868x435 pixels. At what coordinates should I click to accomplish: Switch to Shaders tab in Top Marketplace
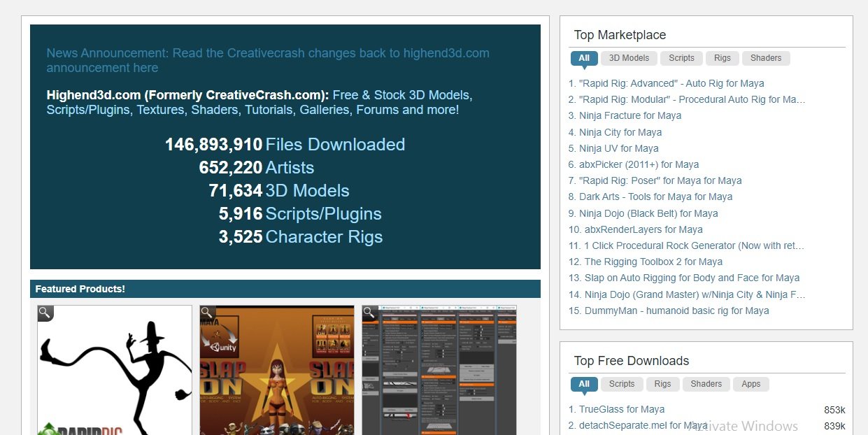(766, 58)
